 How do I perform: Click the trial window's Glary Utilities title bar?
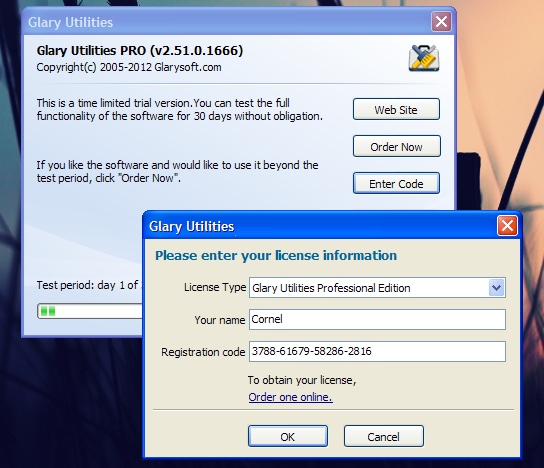click(227, 22)
